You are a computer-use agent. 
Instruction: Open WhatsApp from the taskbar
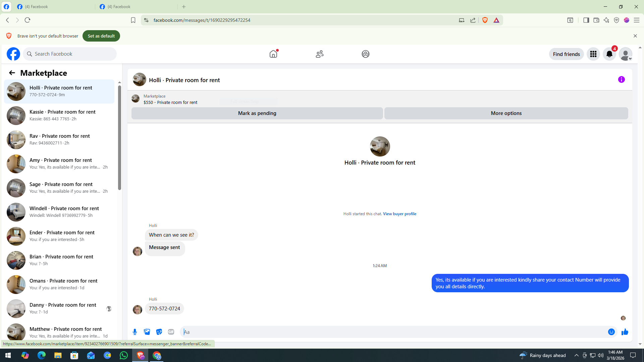pos(124,355)
